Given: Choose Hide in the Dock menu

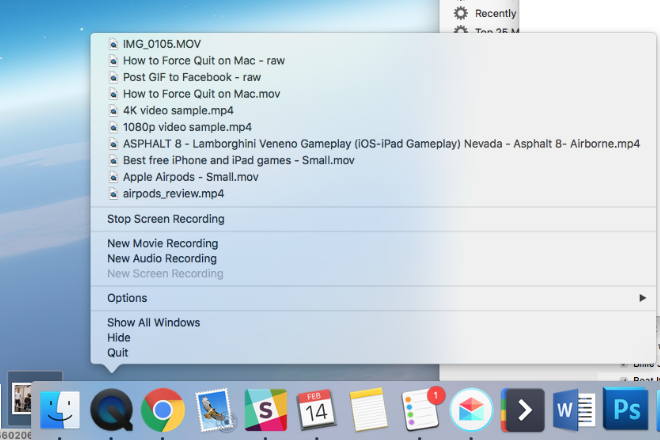Looking at the screenshot, I should [x=373, y=338].
